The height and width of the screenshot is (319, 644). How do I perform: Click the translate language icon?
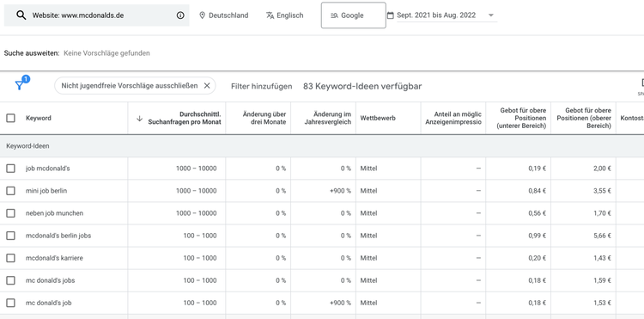270,15
